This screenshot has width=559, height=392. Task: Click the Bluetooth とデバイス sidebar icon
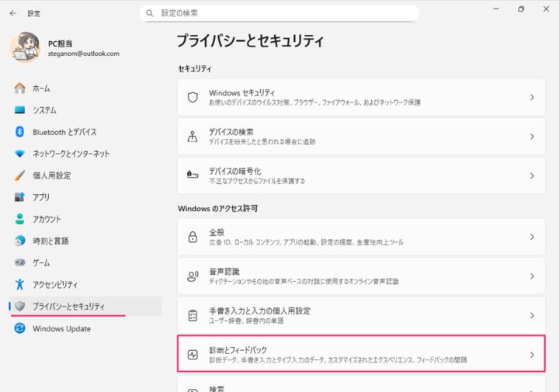[x=20, y=132]
